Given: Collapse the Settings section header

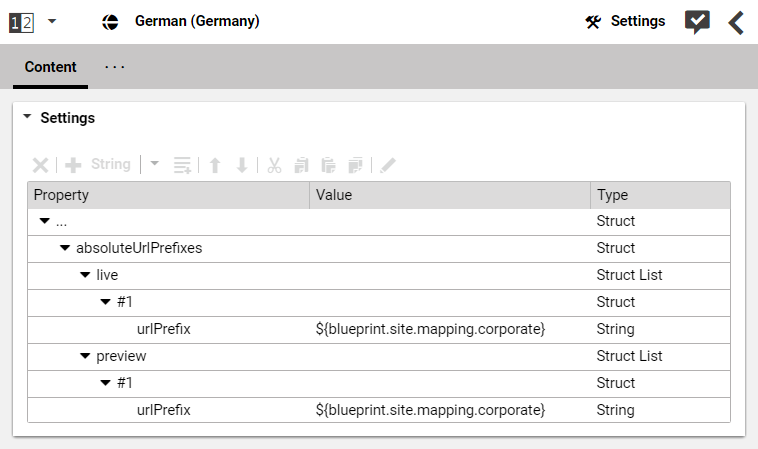Looking at the screenshot, I should pyautogui.click(x=28, y=118).
